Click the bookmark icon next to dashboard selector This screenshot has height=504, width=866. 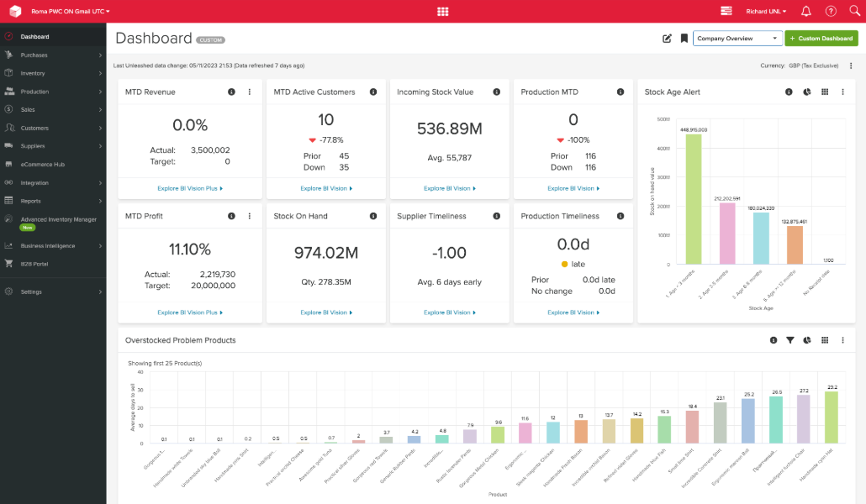[684, 38]
